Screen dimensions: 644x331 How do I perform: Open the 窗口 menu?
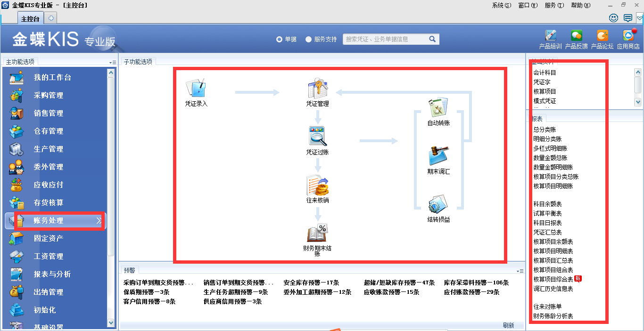(528, 5)
